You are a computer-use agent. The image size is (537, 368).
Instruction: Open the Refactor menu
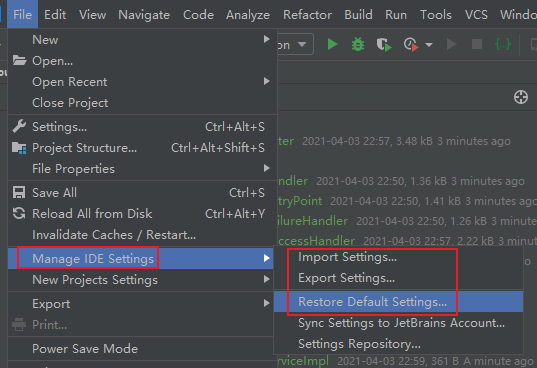[x=307, y=15]
